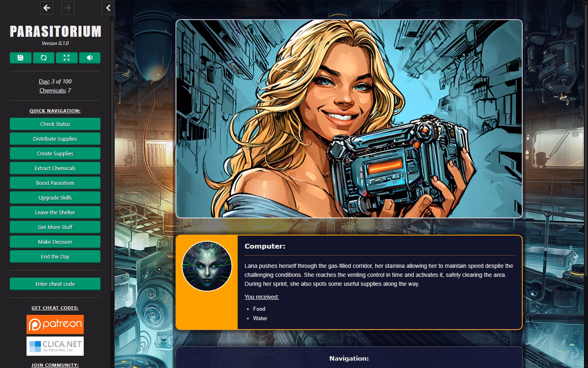
Task: Click End the Day
Action: point(55,256)
